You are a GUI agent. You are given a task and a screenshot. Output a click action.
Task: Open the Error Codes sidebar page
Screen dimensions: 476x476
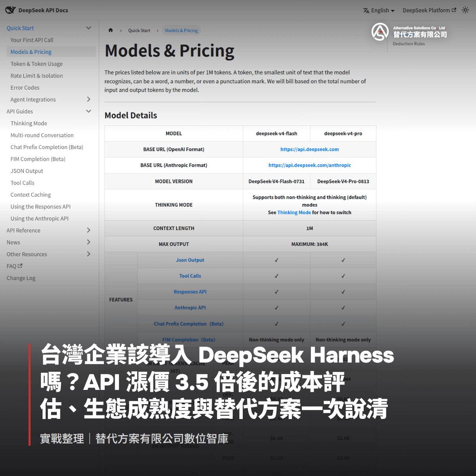(x=25, y=88)
